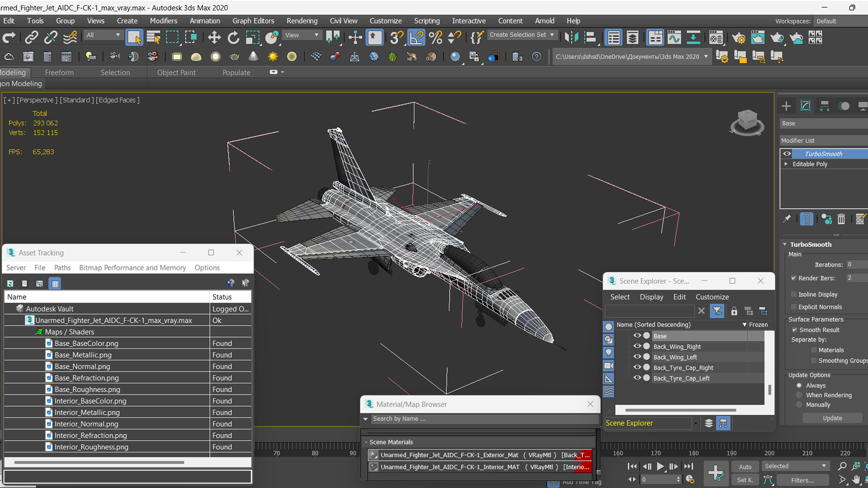This screenshot has height=488, width=868.
Task: Switch Asset Tracking to table view icon
Action: coord(55,283)
